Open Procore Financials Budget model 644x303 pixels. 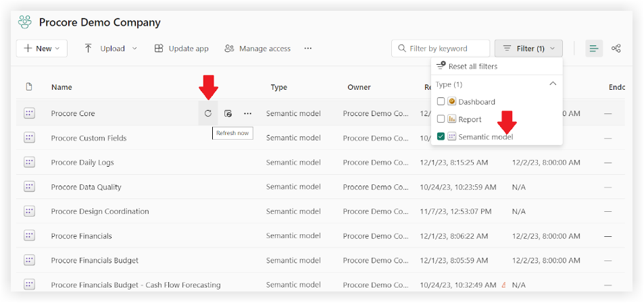point(95,260)
